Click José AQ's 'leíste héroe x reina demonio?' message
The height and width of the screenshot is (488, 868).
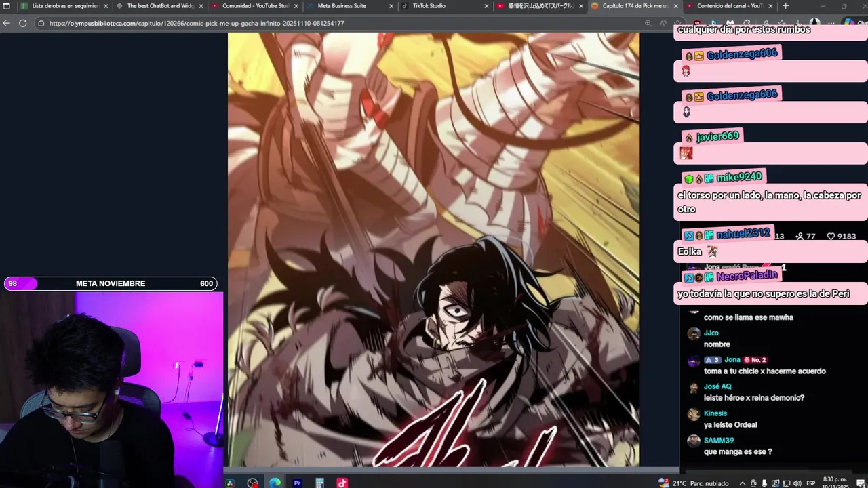754,398
